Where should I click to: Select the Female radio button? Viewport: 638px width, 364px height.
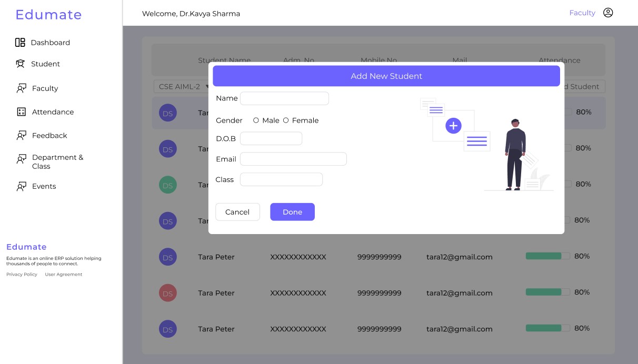point(286,120)
